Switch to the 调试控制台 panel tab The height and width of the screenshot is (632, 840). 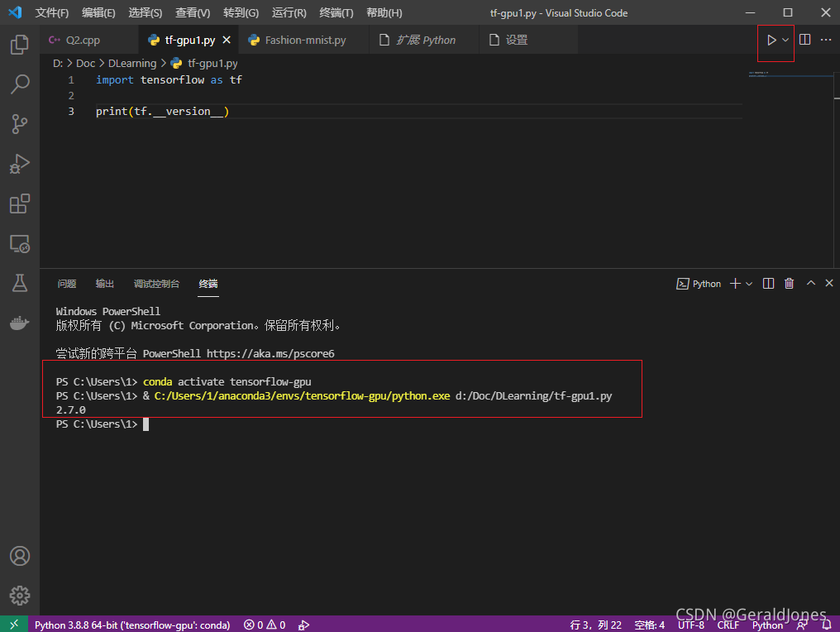(156, 284)
